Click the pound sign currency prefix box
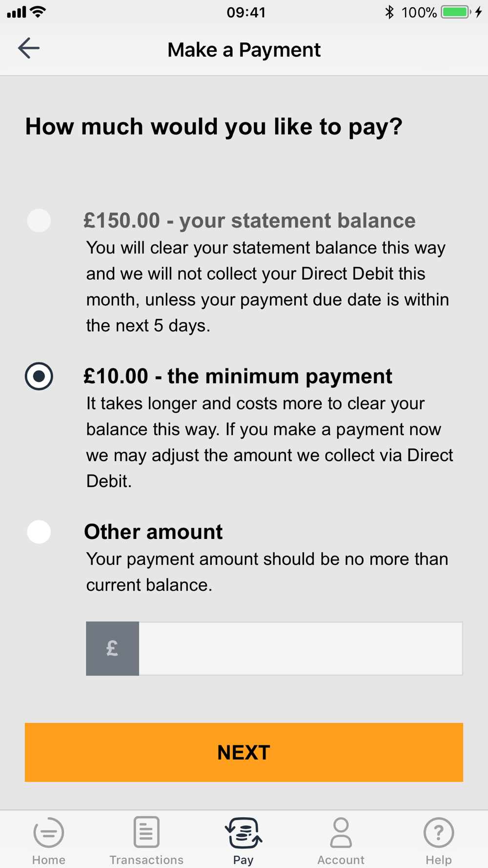The image size is (488, 868). 113,648
